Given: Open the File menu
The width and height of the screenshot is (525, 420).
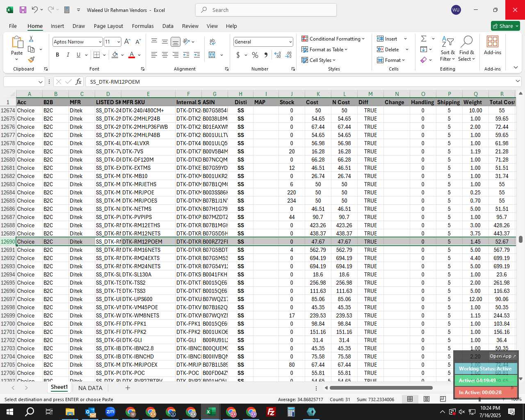Looking at the screenshot, I should click(x=13, y=26).
